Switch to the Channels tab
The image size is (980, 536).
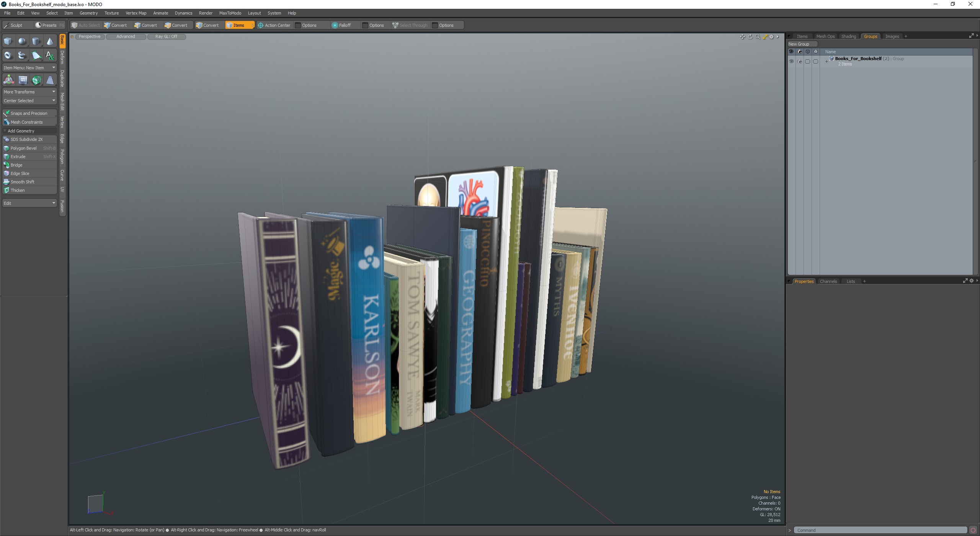pos(828,281)
